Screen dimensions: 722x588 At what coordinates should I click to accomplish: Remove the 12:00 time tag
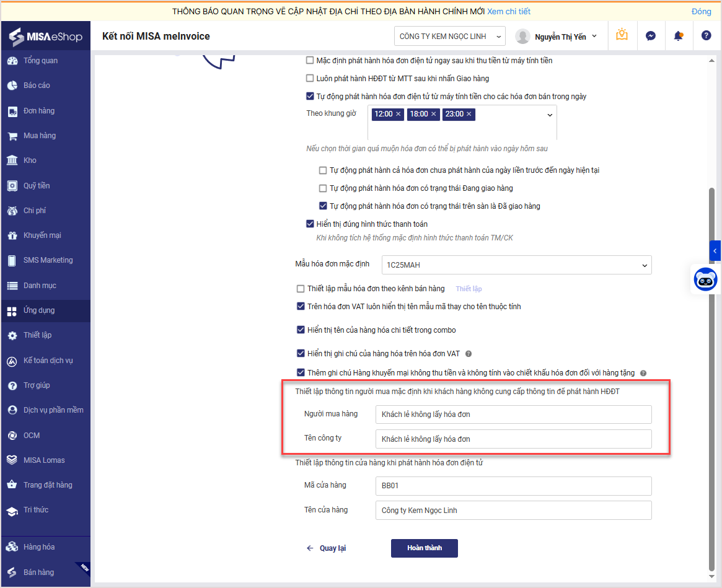[398, 114]
